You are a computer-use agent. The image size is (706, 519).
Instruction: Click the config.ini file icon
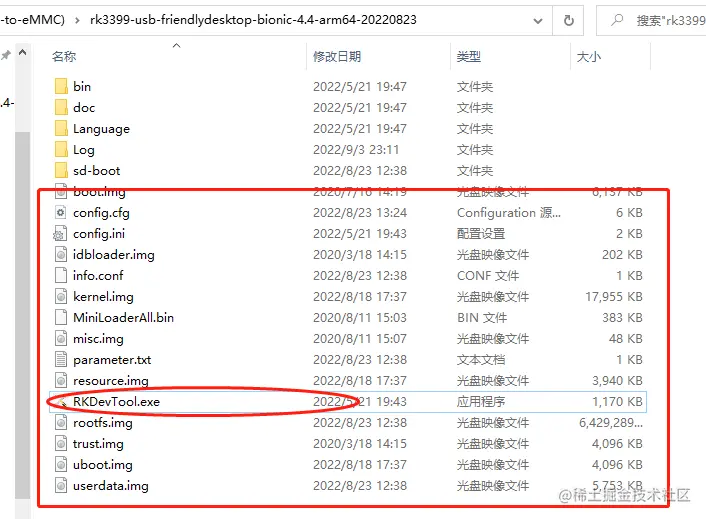coord(61,234)
